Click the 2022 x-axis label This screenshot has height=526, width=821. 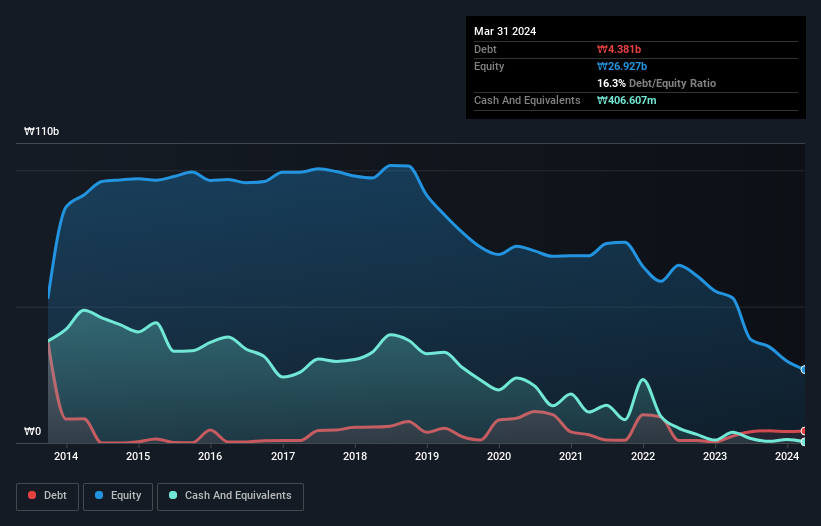point(643,456)
